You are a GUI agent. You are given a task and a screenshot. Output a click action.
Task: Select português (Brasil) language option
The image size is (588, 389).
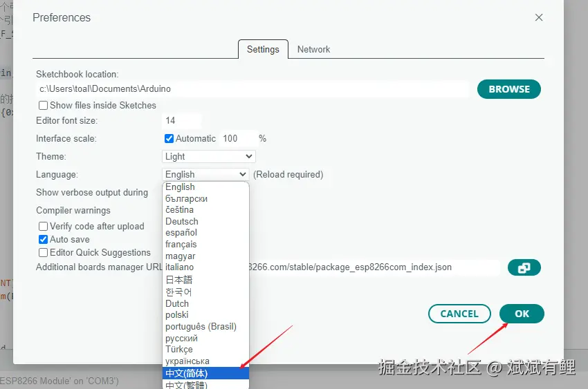(206, 327)
